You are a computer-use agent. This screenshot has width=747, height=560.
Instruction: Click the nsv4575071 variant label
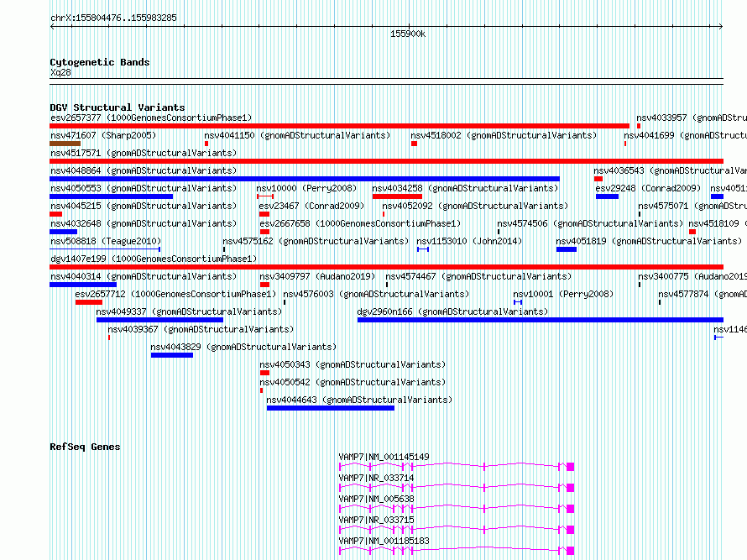click(692, 206)
